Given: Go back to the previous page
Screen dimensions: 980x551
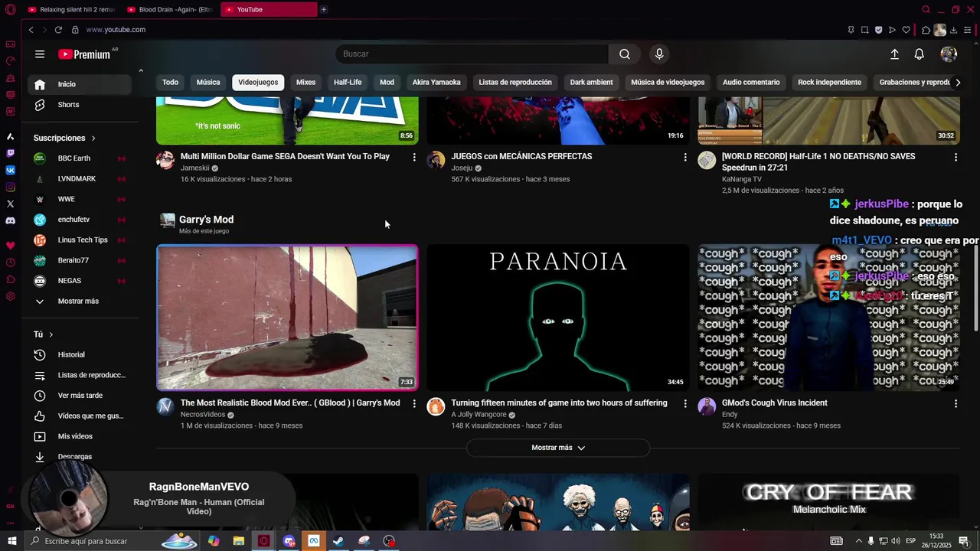Looking at the screenshot, I should [x=31, y=30].
